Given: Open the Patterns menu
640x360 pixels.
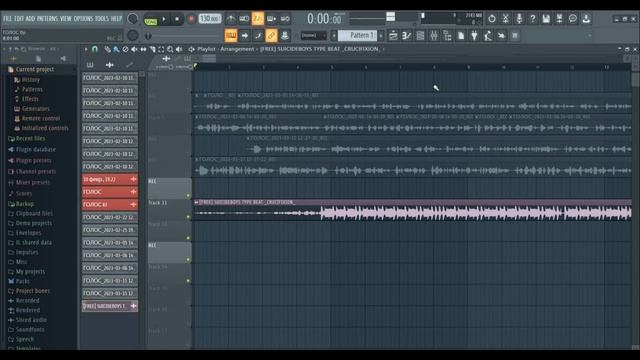Looking at the screenshot, I should [47, 19].
